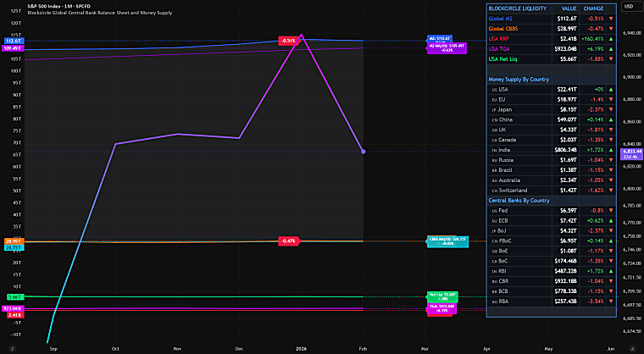Click the cyan 28.73T left axis tag
Viewport: 644px width, 354px height.
pos(14,247)
